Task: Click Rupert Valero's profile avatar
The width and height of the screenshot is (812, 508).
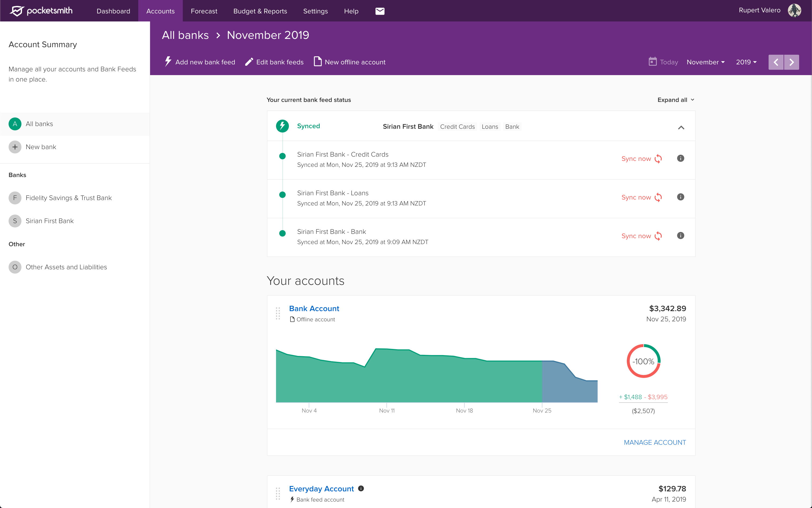Action: pyautogui.click(x=794, y=10)
